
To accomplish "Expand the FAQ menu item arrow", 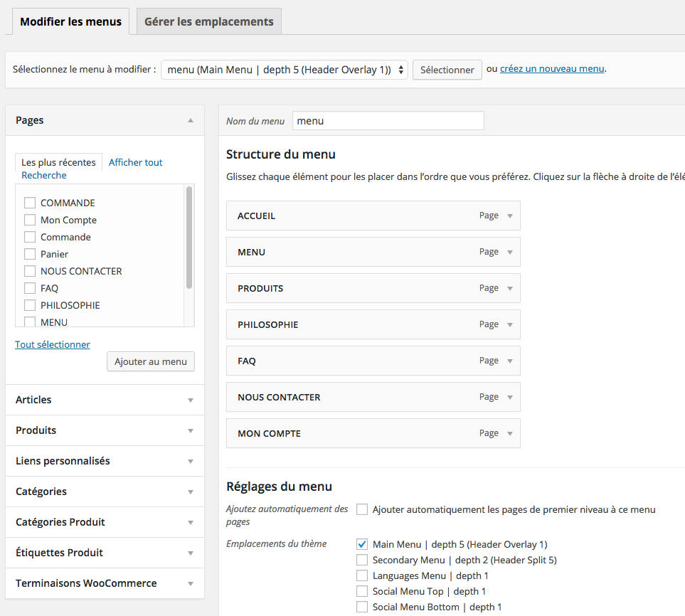I will coord(510,361).
